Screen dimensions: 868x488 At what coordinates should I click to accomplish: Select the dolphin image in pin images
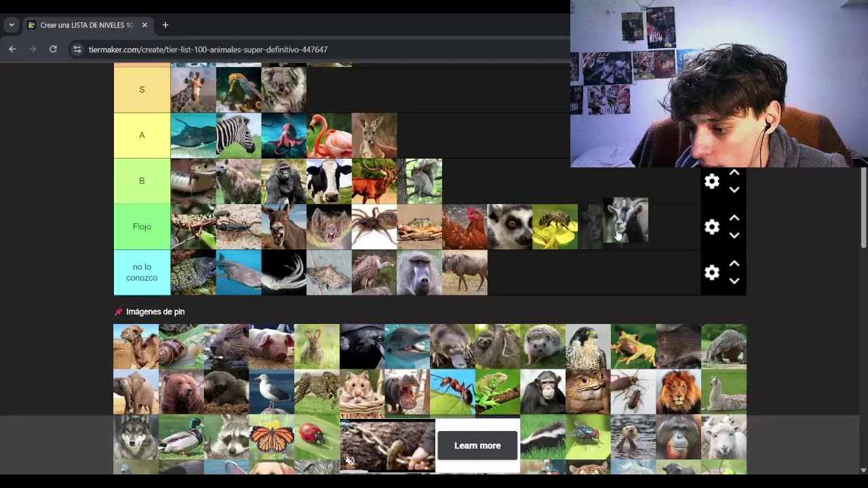tap(407, 346)
